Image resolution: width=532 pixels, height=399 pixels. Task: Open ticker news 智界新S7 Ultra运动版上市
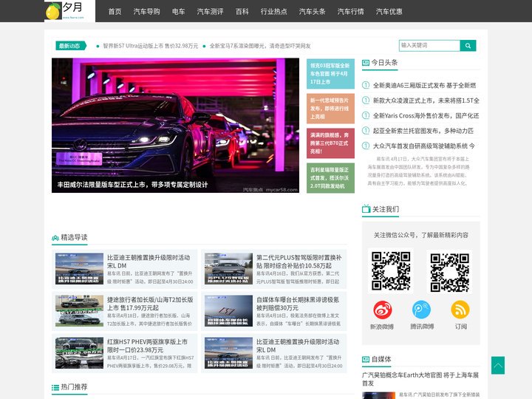tap(150, 46)
